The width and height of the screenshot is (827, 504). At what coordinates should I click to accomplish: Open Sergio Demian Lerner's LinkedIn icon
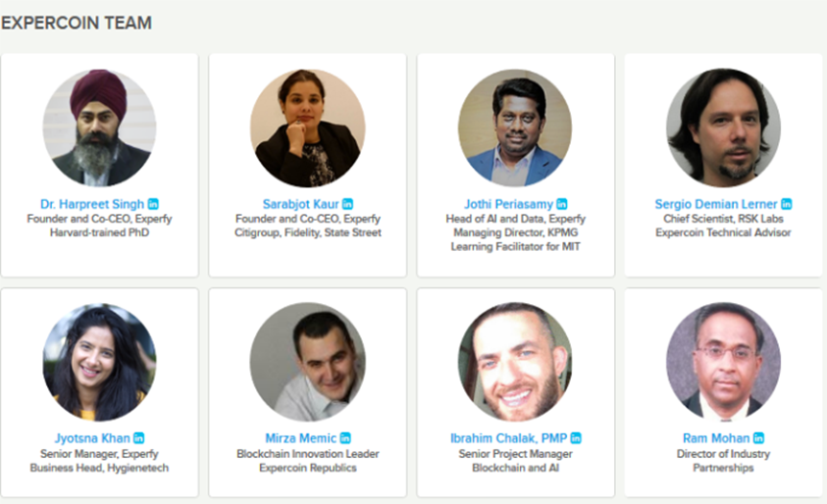[x=786, y=204]
